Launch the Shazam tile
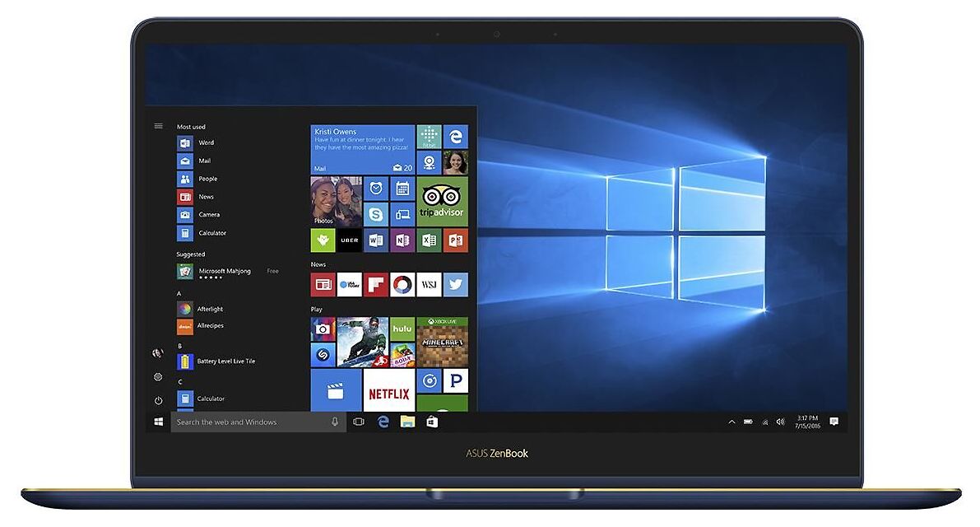The height and width of the screenshot is (527, 980). tap(323, 354)
